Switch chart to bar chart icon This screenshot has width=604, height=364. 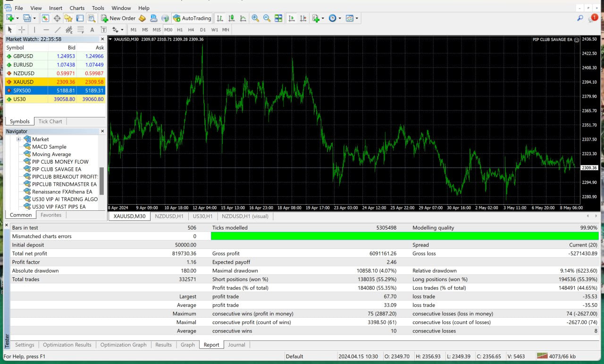pyautogui.click(x=220, y=18)
